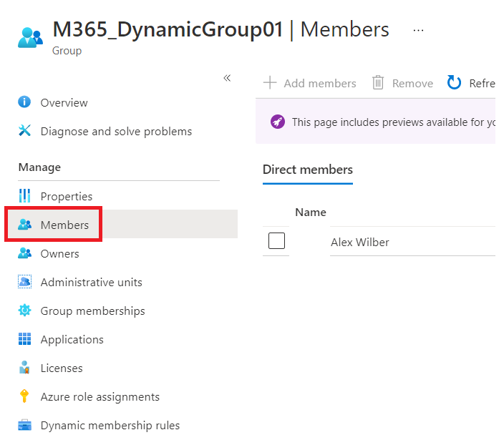The image size is (504, 440).
Task: Click the Diagnose wrench icon
Action: pos(24,130)
